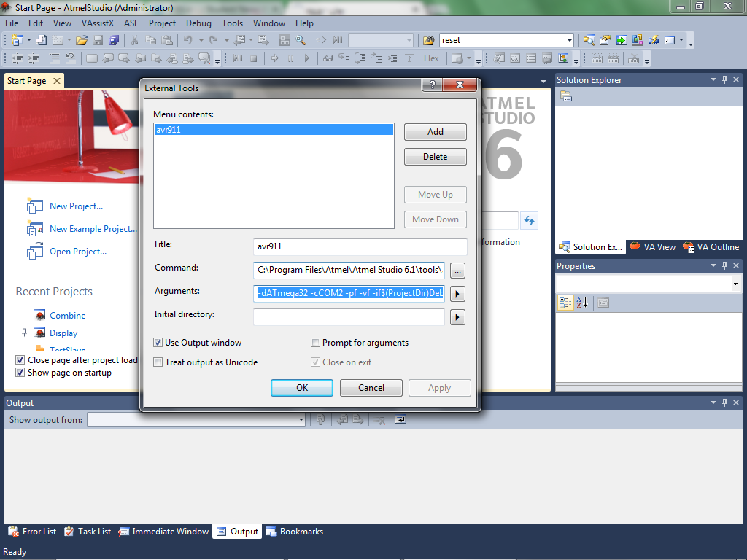Check Treat output as Unicode
This screenshot has height=560, width=747.
pyautogui.click(x=158, y=362)
